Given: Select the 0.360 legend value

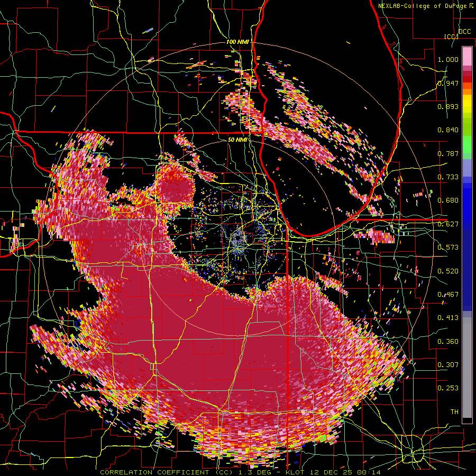Looking at the screenshot, I should pos(448,342).
